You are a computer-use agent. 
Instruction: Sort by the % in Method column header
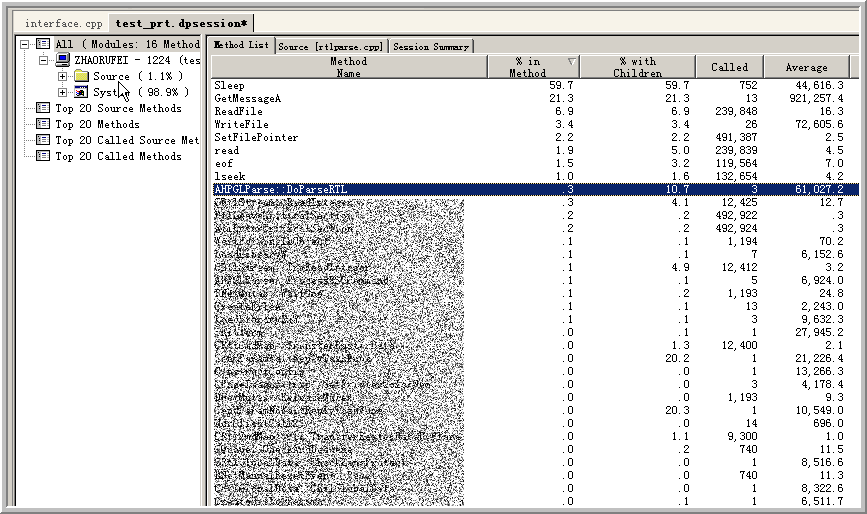[x=533, y=67]
